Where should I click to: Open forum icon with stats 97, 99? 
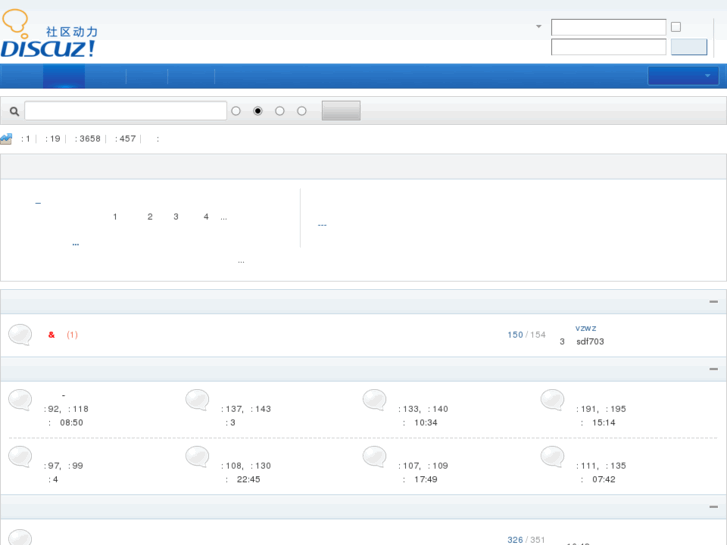[20, 456]
